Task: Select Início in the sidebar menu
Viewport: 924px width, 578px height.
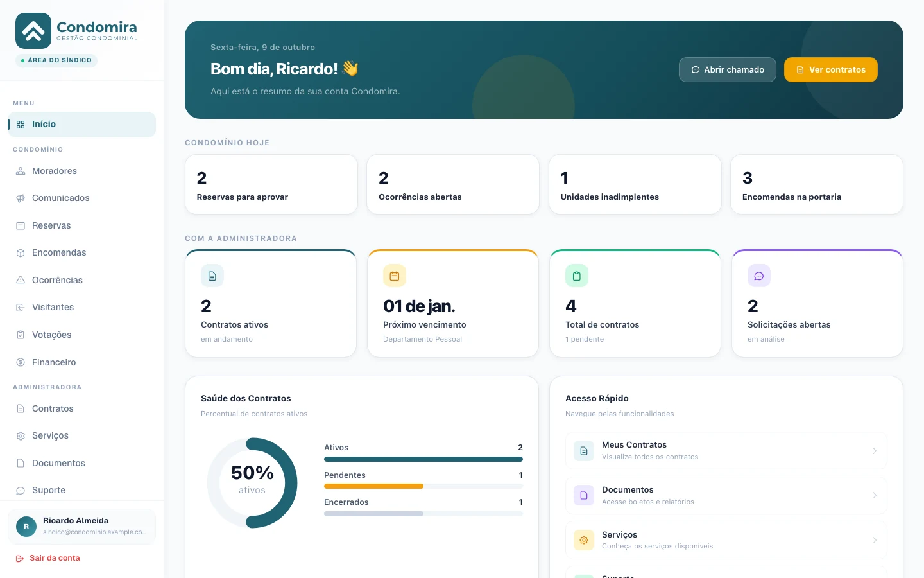Action: (x=82, y=125)
